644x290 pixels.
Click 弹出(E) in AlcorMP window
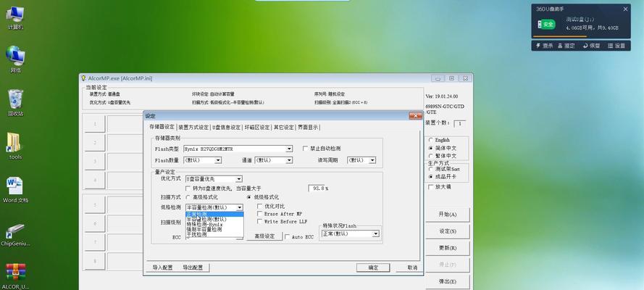pyautogui.click(x=447, y=282)
